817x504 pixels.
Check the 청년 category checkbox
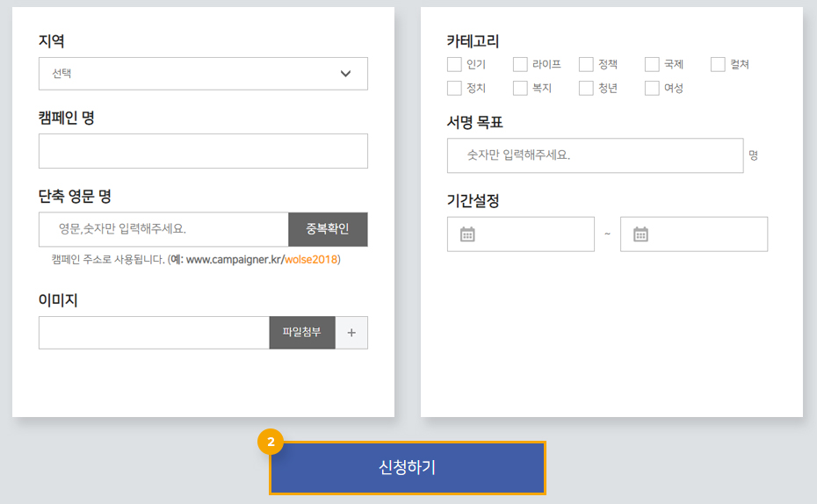tap(586, 88)
